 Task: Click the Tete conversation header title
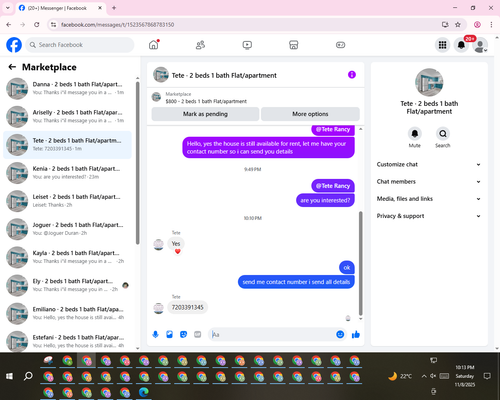pyautogui.click(x=224, y=75)
